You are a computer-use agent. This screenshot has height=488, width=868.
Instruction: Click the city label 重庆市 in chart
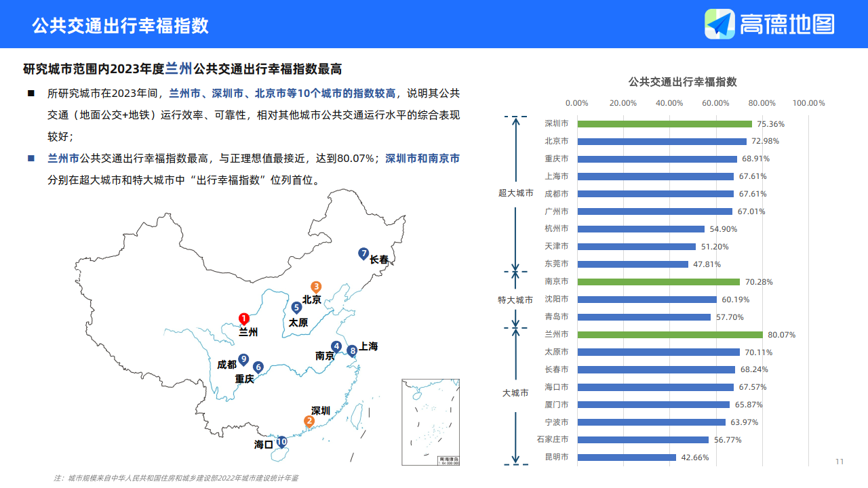[x=556, y=159]
